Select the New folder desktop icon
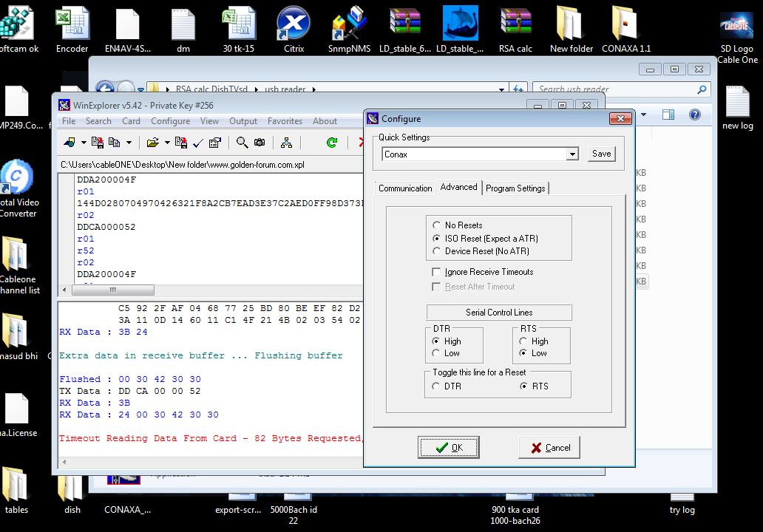This screenshot has height=532, width=763. coord(572,29)
